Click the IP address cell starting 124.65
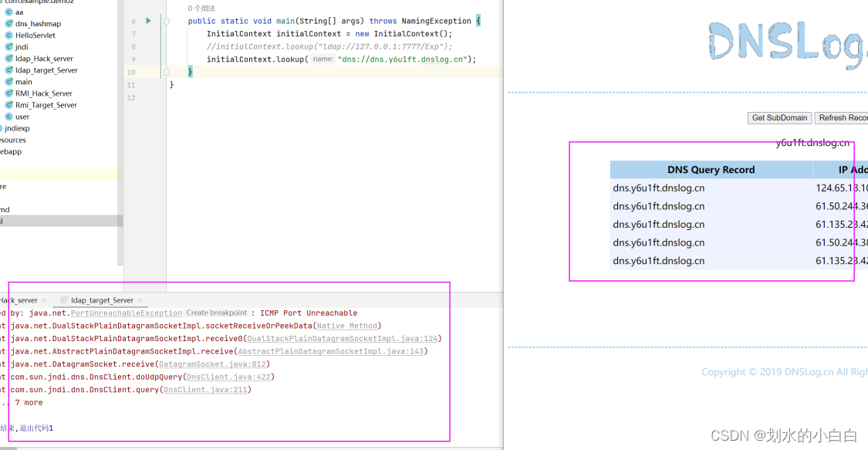This screenshot has width=868, height=450. click(840, 188)
